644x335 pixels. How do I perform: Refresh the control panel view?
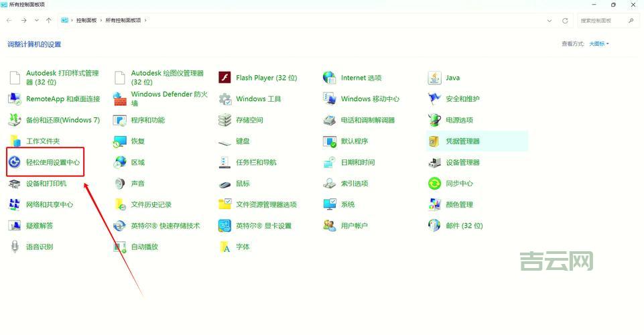[565, 21]
